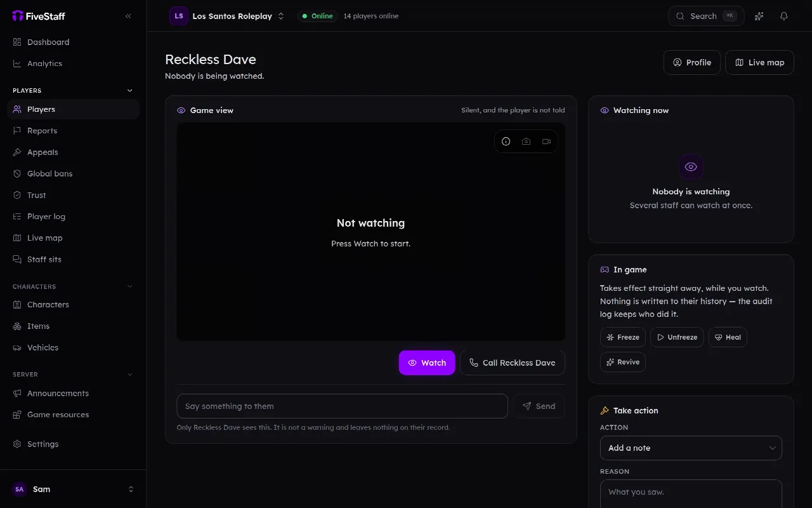This screenshot has height=508, width=812.
Task: Go to Analytics
Action: tap(73, 63)
